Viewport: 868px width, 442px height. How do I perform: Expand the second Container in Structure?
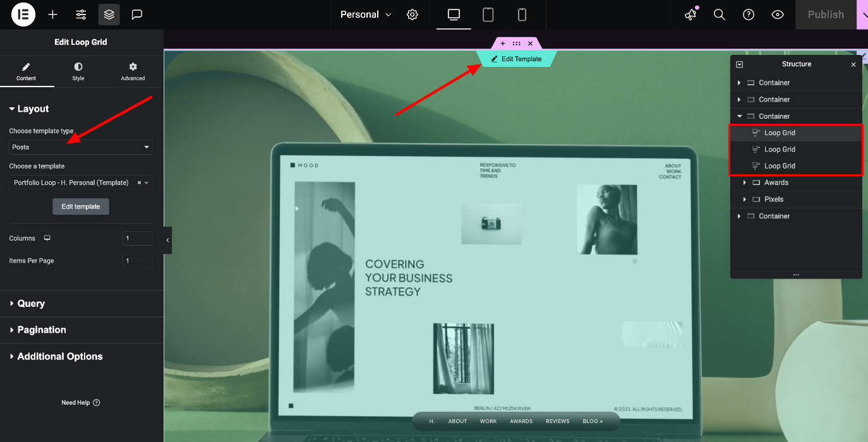(739, 100)
